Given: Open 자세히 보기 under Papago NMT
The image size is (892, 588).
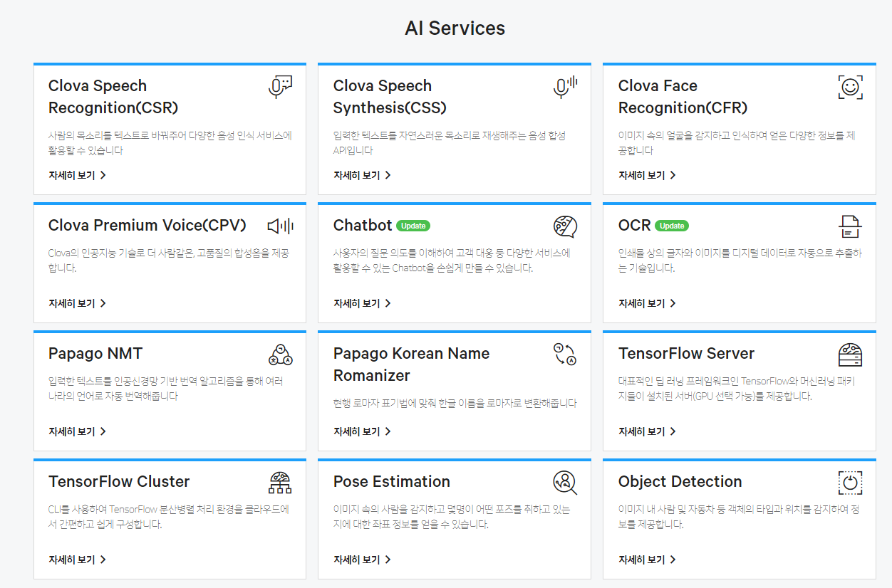Looking at the screenshot, I should coord(77,431).
